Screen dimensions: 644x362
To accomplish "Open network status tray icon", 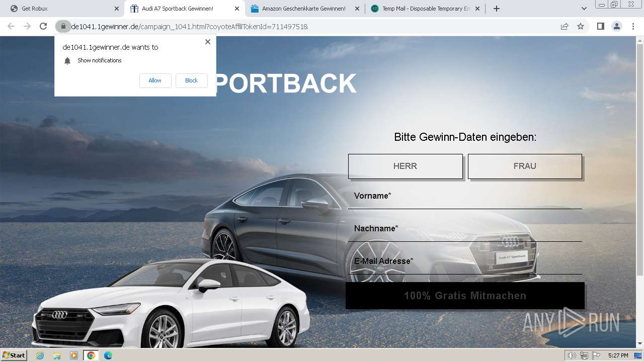I will pos(584,355).
